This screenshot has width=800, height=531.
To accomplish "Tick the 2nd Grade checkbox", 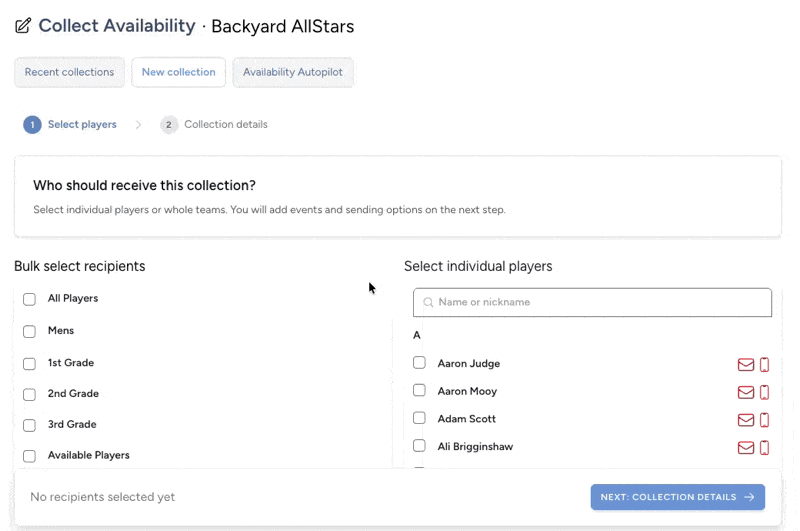I will pos(29,394).
